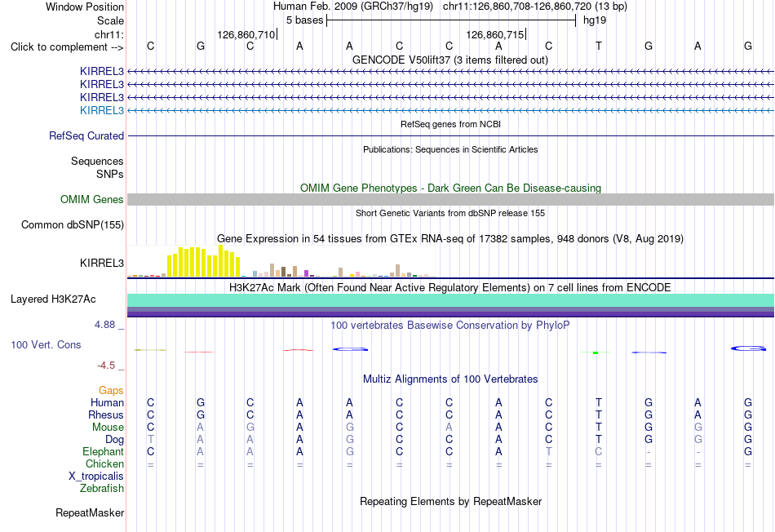Open Publications: Sequences in Scientific Articles title
775x532 pixels.
pos(450,149)
